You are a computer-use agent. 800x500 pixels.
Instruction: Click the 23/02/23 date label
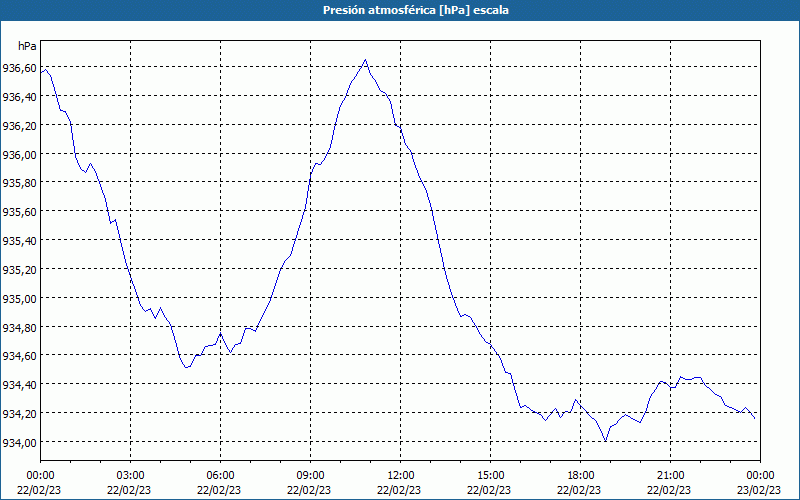(x=759, y=490)
